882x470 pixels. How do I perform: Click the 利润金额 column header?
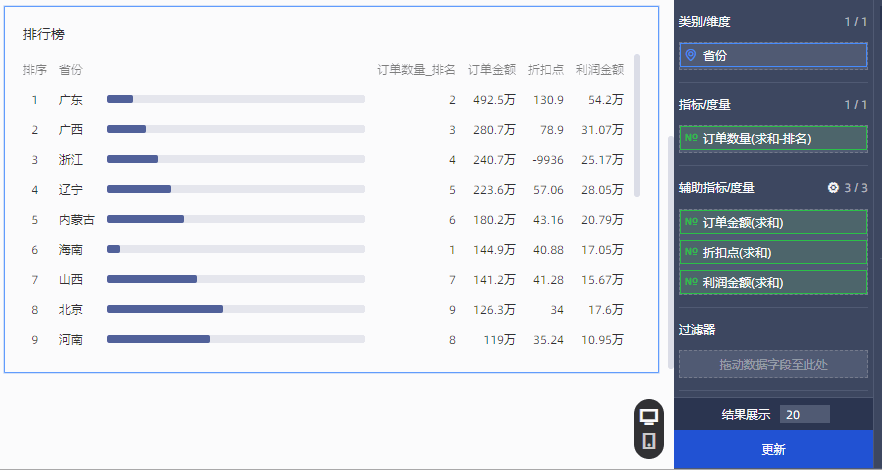click(x=600, y=70)
